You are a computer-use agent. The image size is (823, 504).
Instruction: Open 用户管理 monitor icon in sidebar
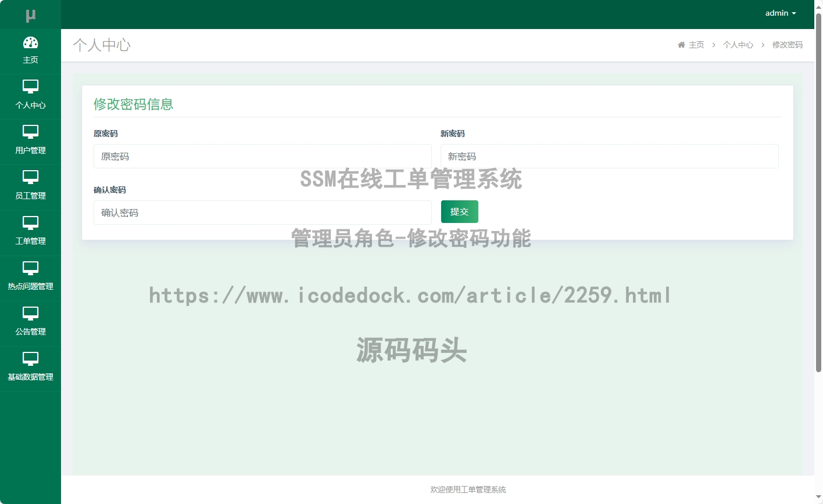click(30, 132)
